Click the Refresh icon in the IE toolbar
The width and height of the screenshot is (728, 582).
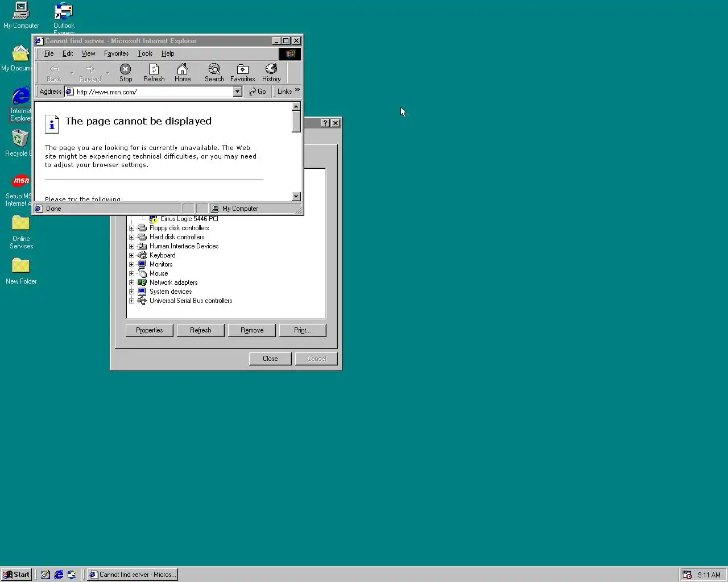coord(154,73)
